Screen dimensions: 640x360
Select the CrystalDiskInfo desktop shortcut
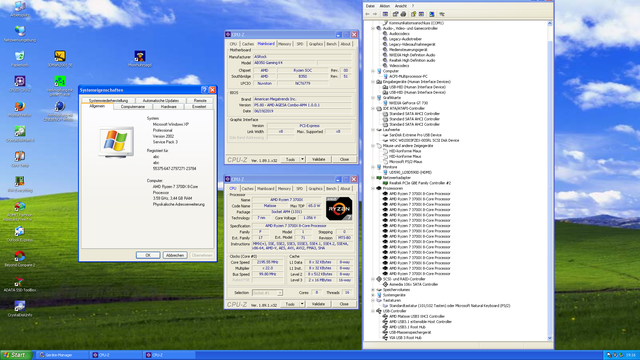20,309
